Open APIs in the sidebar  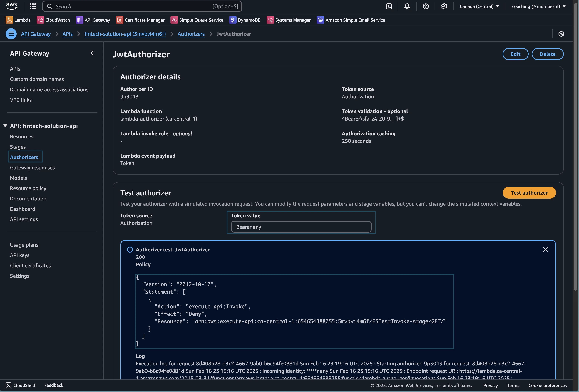[15, 69]
